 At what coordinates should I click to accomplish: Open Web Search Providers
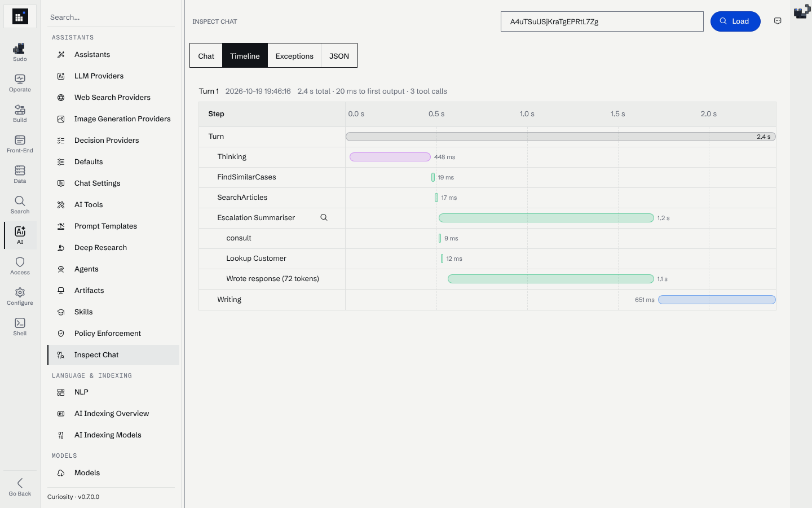tap(113, 98)
